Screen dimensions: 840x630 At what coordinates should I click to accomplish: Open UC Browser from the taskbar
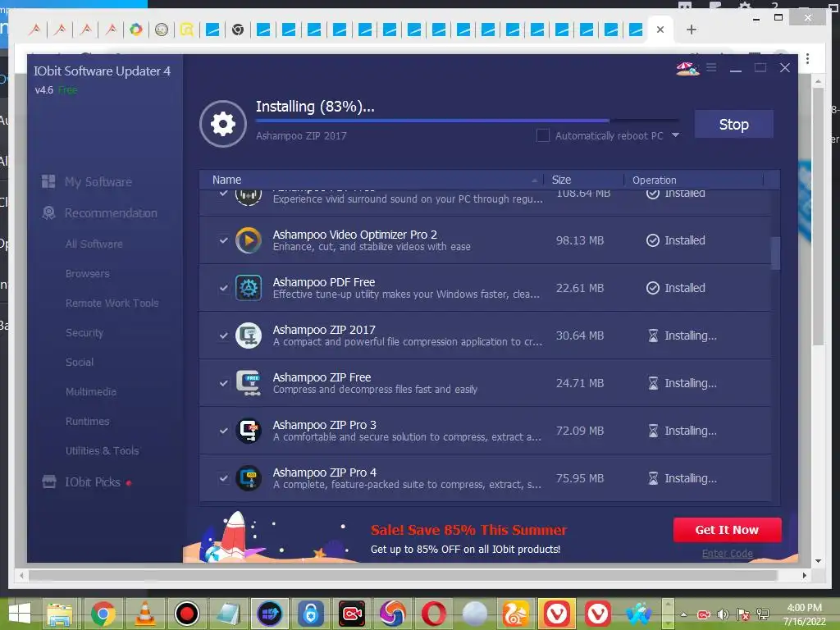tap(516, 614)
